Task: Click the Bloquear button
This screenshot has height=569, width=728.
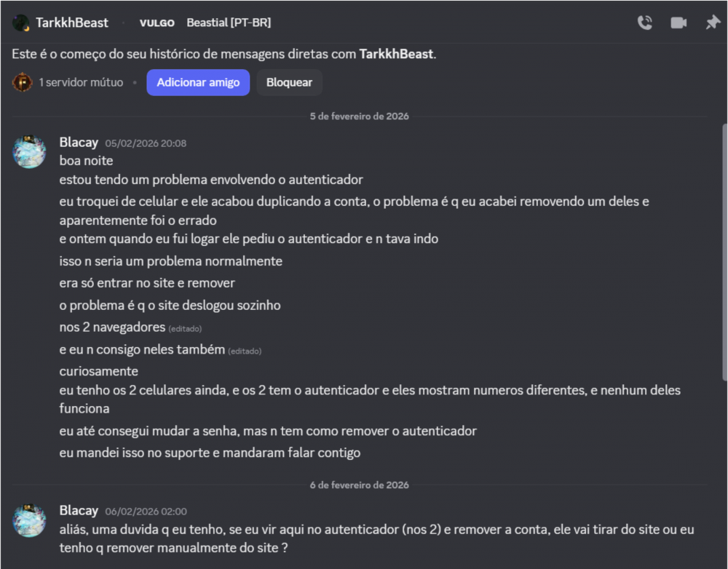Action: 289,83
